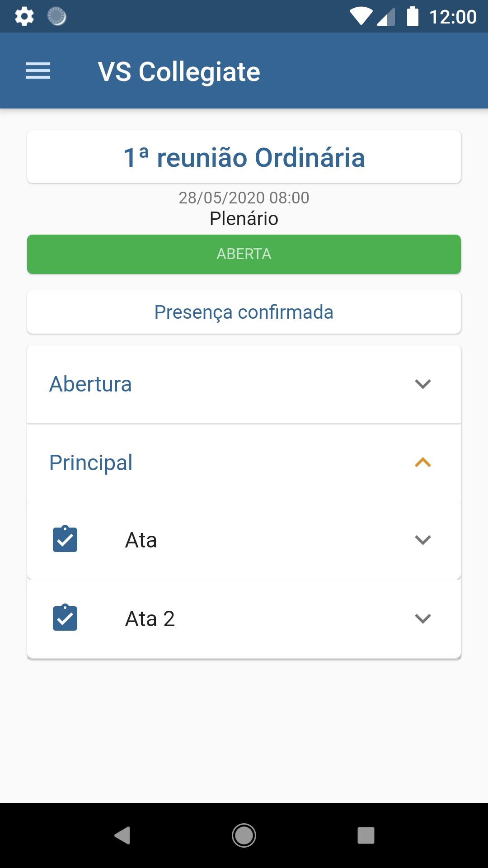Tap the 1ª reunião Ordinária title card

pos(244,157)
